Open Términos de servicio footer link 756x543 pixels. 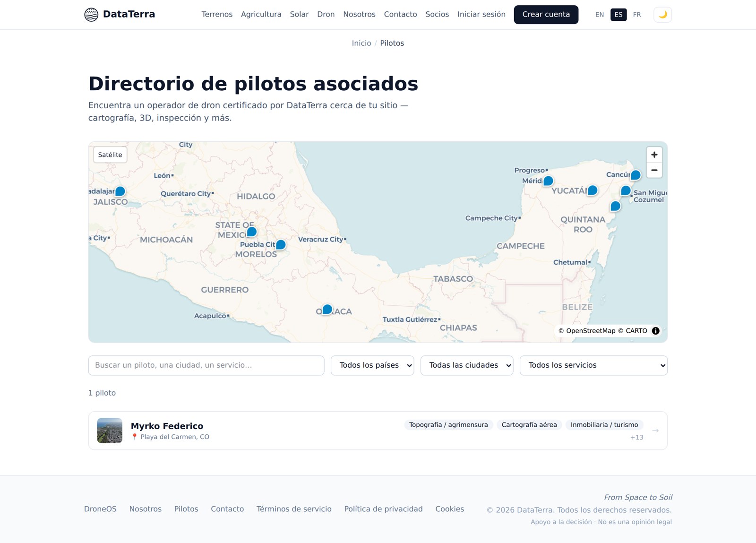(294, 509)
